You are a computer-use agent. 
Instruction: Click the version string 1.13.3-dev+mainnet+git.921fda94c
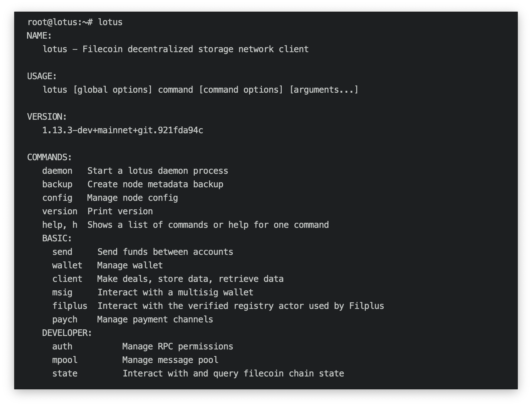[123, 130]
